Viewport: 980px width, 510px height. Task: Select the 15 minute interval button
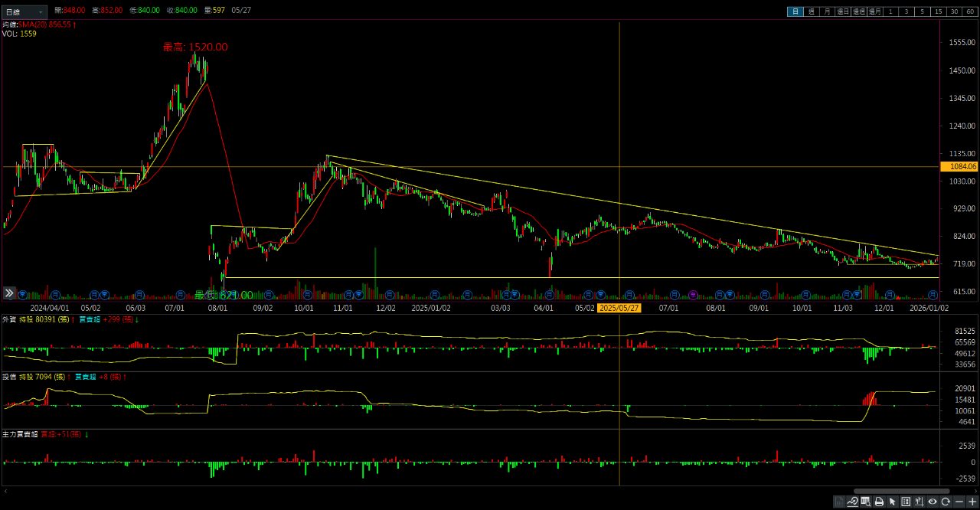(938, 11)
